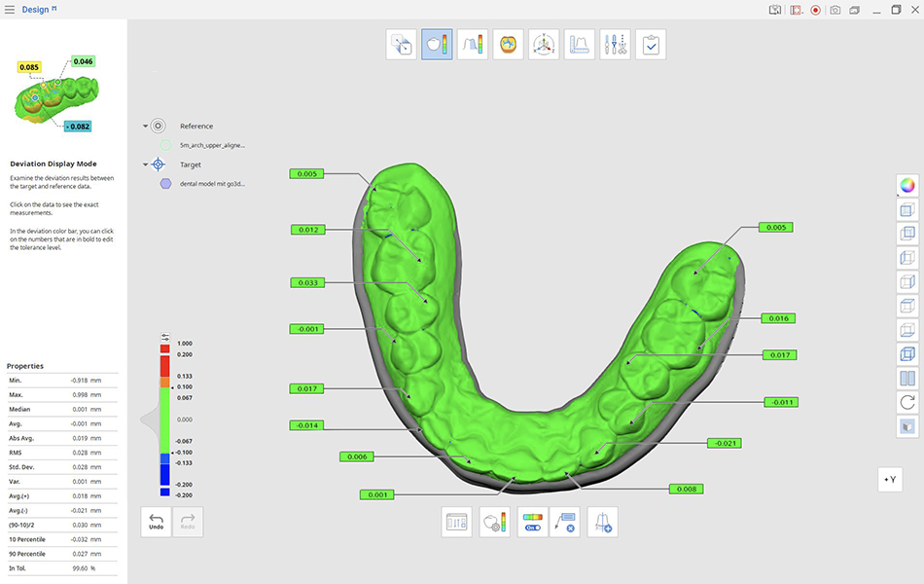Viewport: 924px width, 584px height.
Task: Open the section deviation analysis tool
Action: click(473, 45)
